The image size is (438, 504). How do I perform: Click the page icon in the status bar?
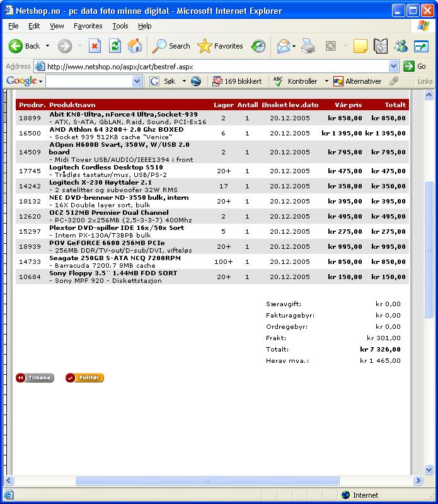[x=9, y=495]
